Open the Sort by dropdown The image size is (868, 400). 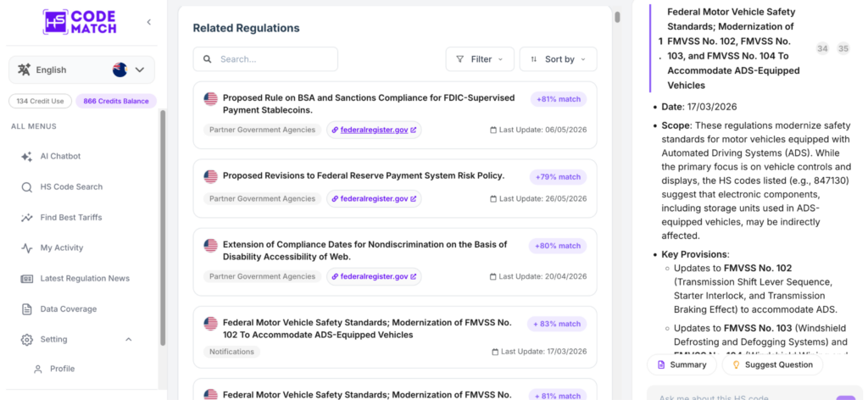pyautogui.click(x=558, y=59)
